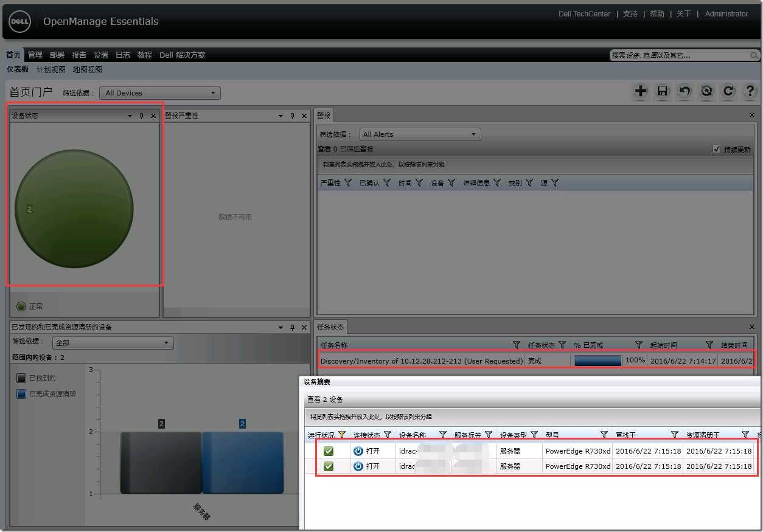Switch to the 地图视图 tab

(x=88, y=69)
